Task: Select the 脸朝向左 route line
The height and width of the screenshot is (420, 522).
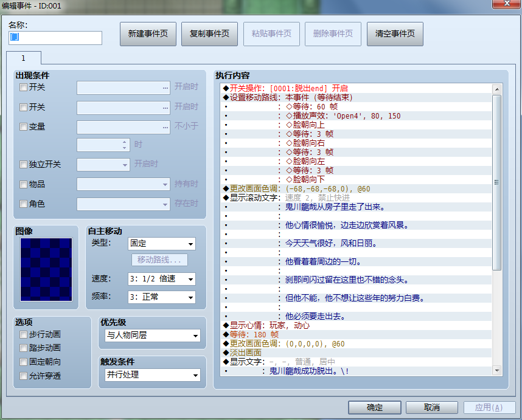Action: (x=356, y=161)
